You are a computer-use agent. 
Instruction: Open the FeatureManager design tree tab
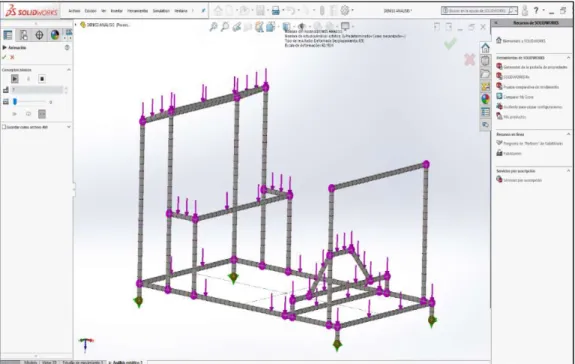coord(8,35)
